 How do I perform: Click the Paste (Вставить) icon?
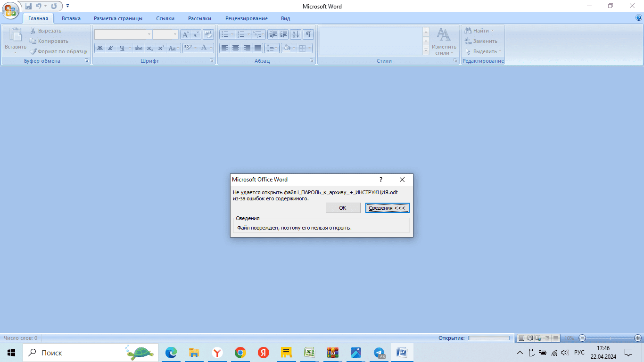click(x=15, y=38)
